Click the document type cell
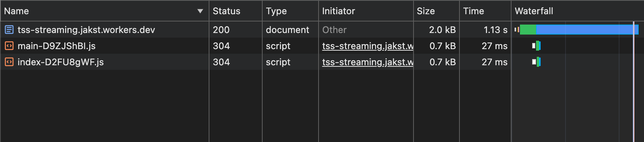The height and width of the screenshot is (142, 644). pyautogui.click(x=287, y=30)
